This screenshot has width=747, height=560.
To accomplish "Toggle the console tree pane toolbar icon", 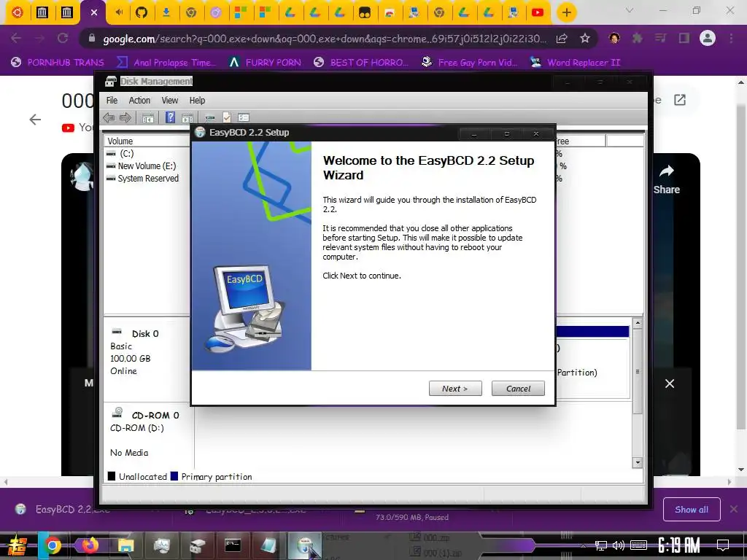I will point(147,117).
